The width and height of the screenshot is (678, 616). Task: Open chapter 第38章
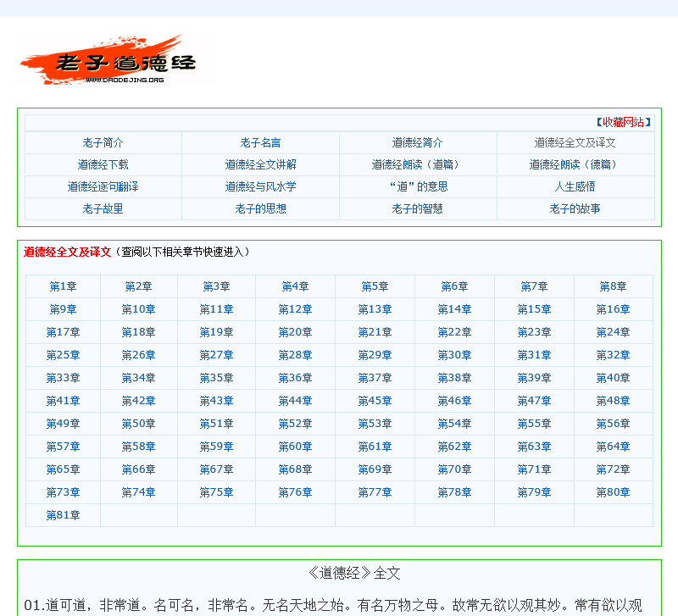(454, 378)
